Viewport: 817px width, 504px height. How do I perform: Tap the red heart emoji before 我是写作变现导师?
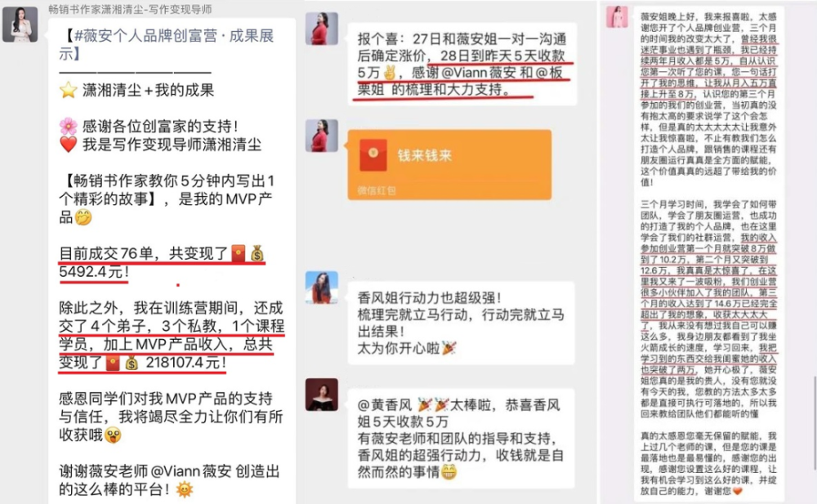(69, 145)
